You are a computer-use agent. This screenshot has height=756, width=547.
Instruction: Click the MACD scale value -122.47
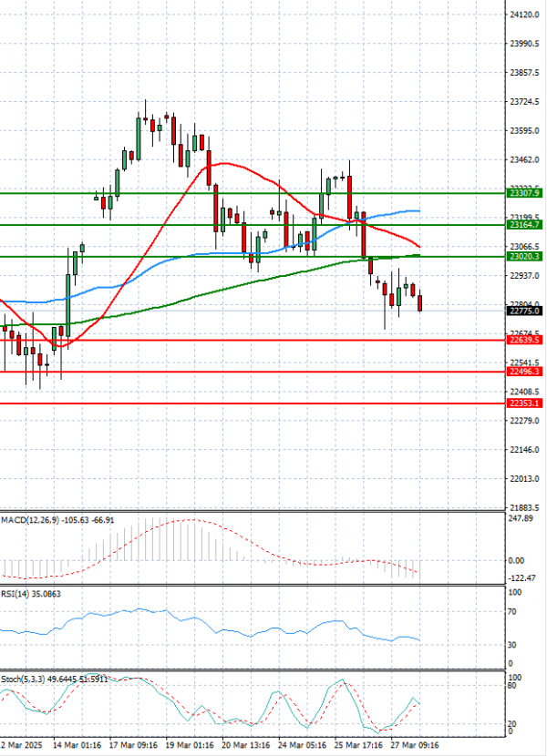(522, 578)
